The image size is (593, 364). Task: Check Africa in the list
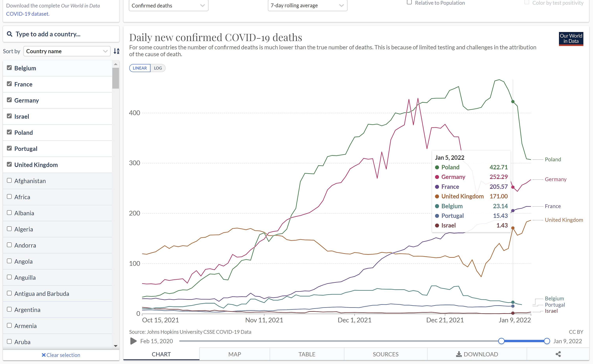(9, 197)
